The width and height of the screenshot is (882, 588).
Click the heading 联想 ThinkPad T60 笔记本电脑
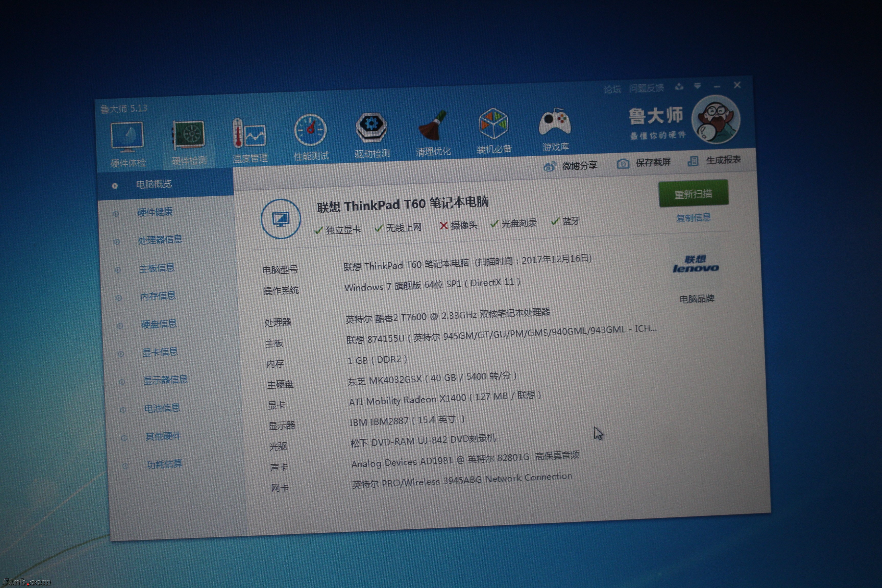tap(403, 205)
